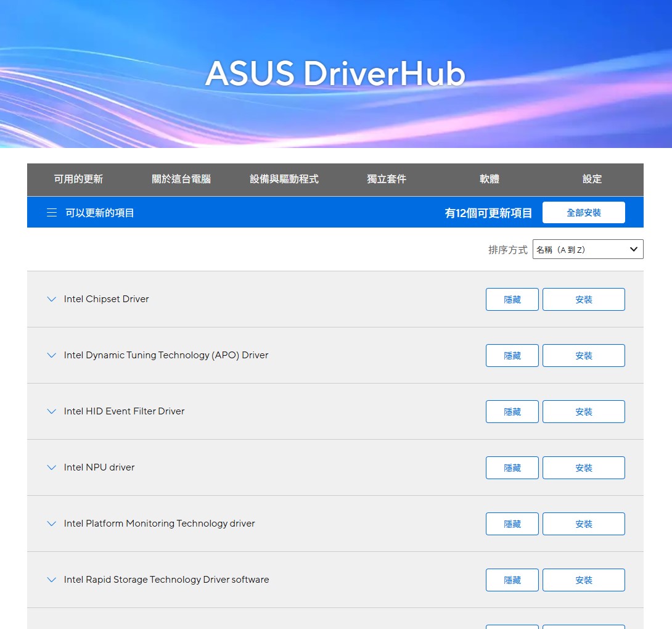Click the Intel Chipset Driver name
Image resolution: width=672 pixels, height=629 pixels.
tap(106, 299)
